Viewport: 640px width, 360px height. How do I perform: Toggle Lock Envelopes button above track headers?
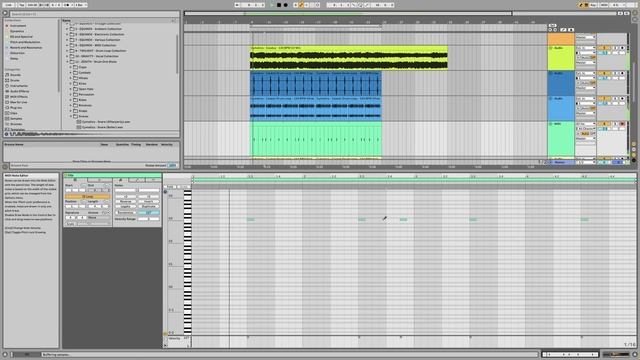pyautogui.click(x=571, y=30)
